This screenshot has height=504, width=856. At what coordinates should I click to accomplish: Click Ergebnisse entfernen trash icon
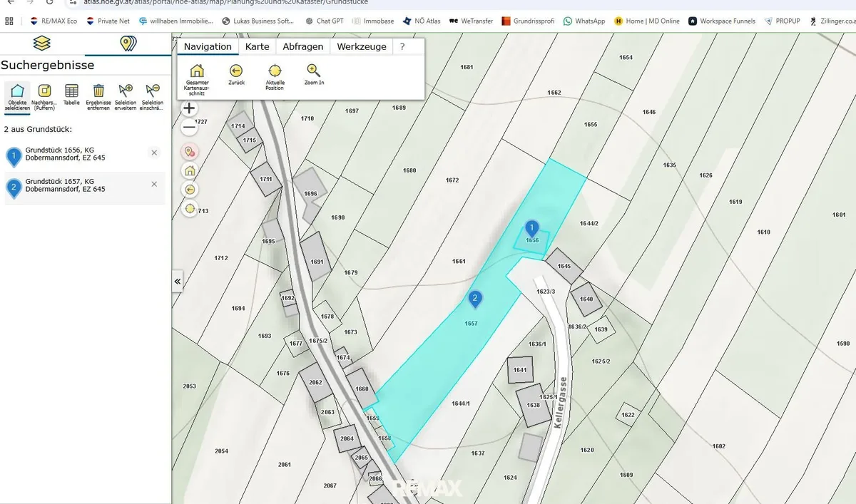click(98, 96)
